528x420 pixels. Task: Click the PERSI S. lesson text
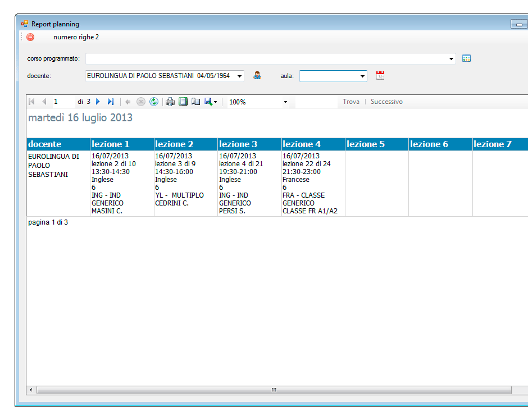(232, 211)
